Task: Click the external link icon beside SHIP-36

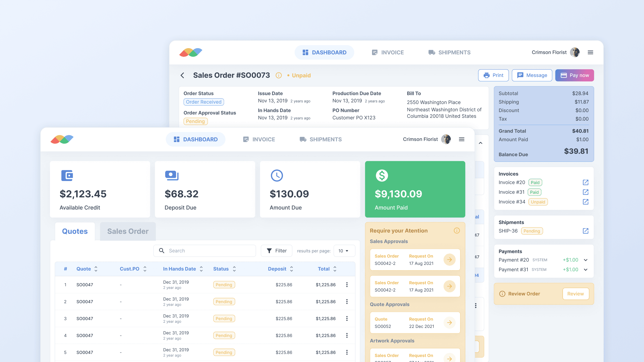Action: 586,231
